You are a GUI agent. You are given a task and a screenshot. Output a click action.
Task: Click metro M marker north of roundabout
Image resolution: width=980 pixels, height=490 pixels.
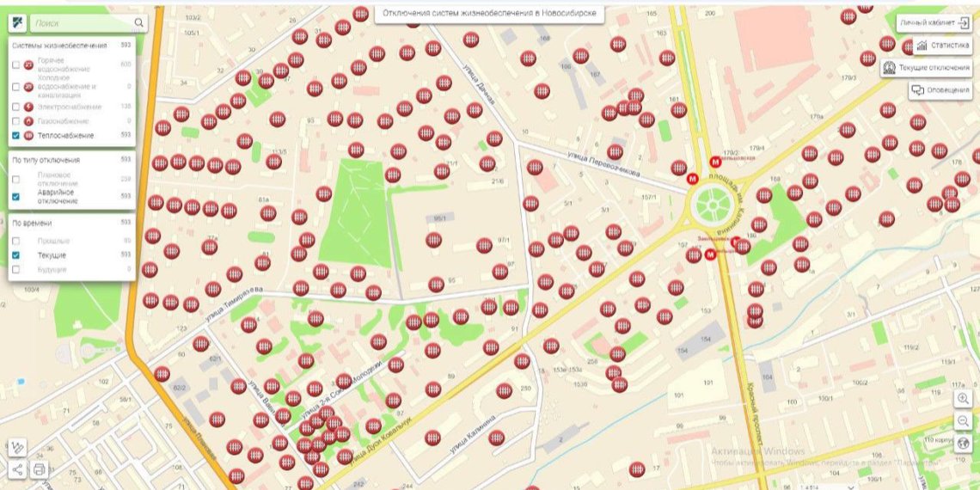[x=715, y=162]
